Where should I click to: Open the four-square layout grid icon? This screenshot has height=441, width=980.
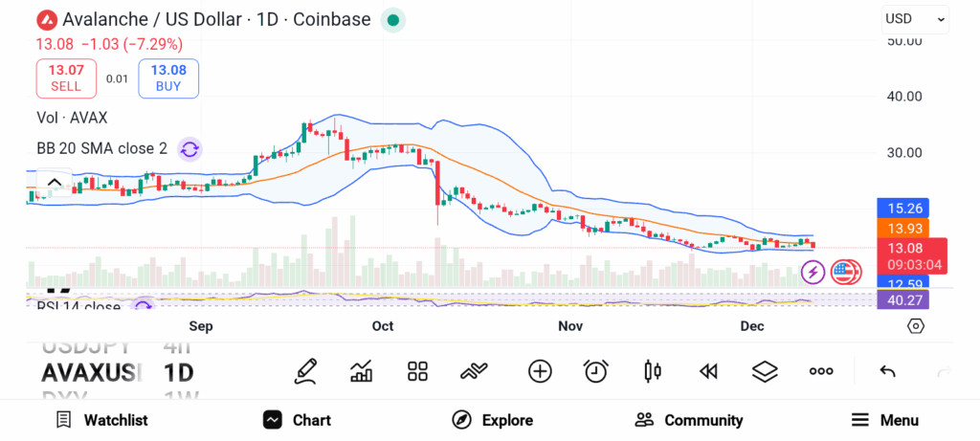click(x=417, y=371)
